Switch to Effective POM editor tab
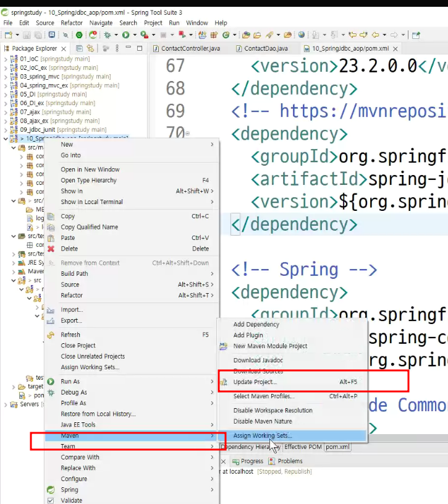 pos(303,446)
